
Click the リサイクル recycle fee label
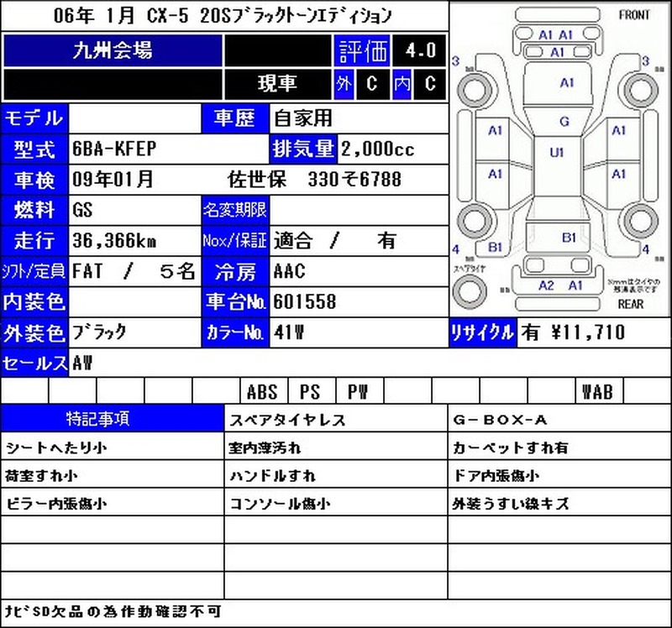tap(482, 332)
